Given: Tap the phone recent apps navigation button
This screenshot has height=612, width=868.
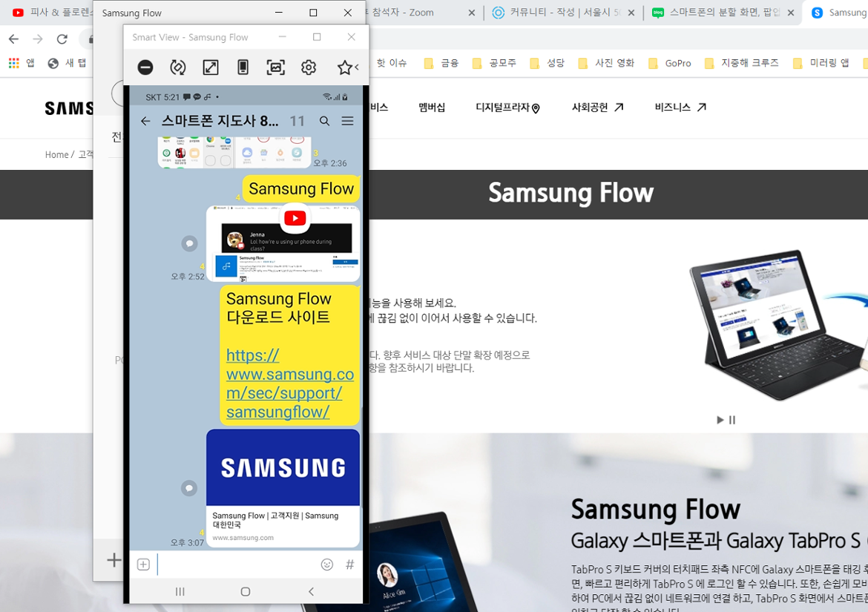Looking at the screenshot, I should tap(180, 591).
